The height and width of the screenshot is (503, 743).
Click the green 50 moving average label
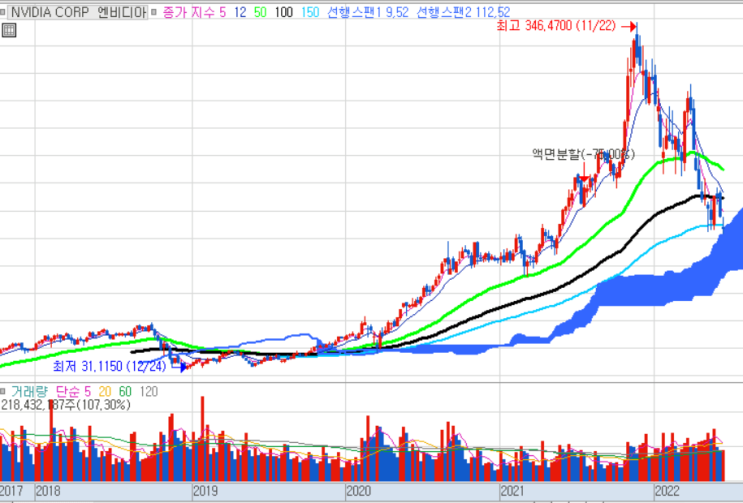click(260, 12)
